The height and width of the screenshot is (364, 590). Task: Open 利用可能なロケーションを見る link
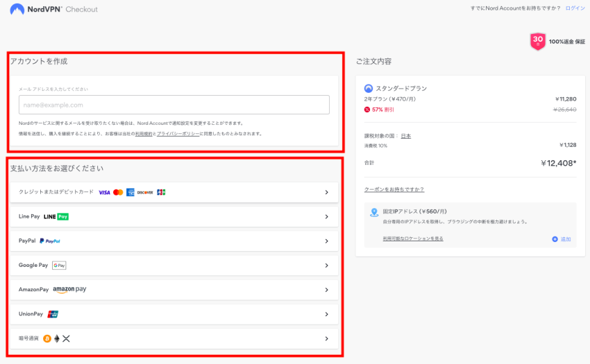coord(413,239)
